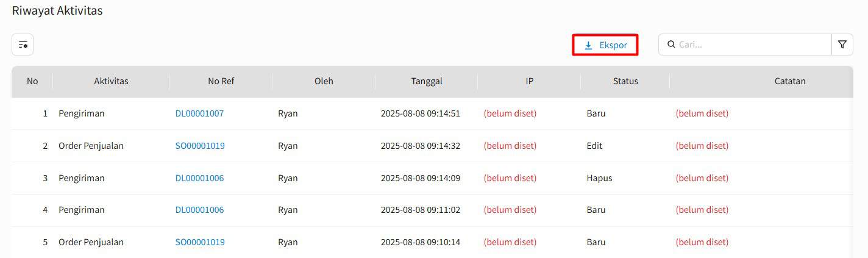Click the Ekspor button
Screen dimensions: 868x258
click(x=605, y=45)
